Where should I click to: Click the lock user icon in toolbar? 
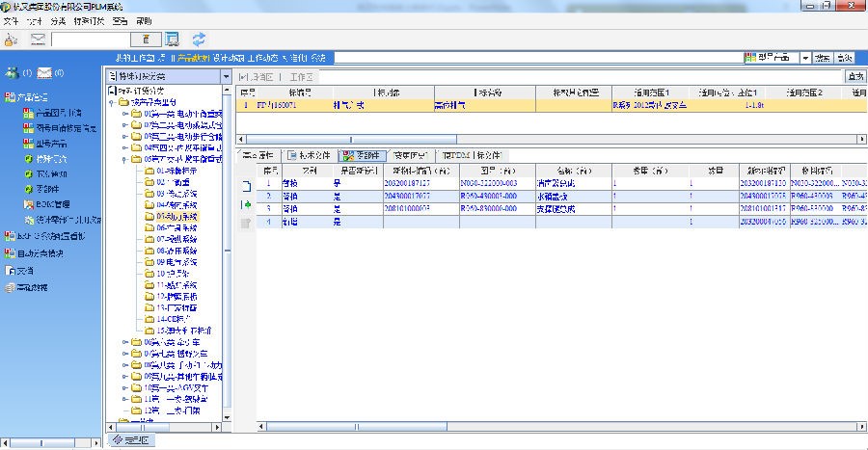(11, 40)
